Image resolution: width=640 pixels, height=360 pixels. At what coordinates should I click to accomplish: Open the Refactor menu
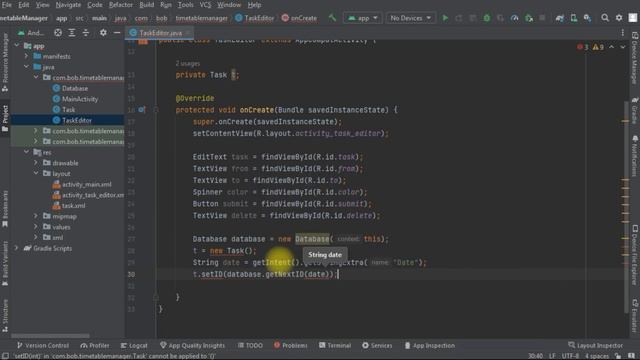click(120, 5)
